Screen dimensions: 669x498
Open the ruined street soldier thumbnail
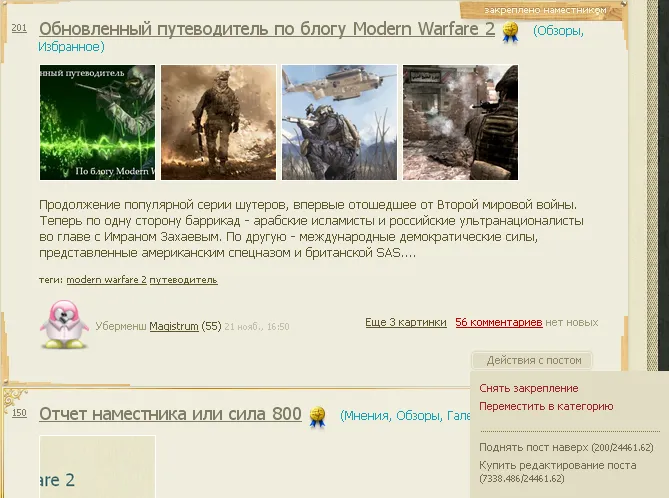(460, 122)
